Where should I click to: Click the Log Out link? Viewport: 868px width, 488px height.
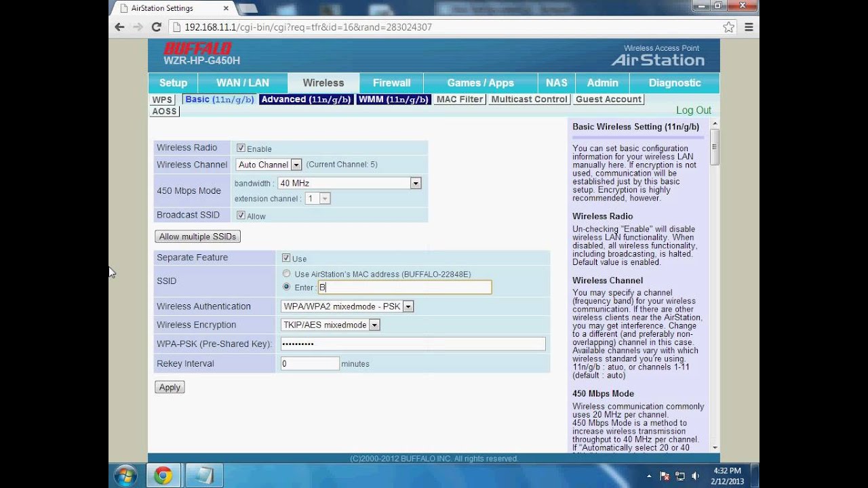[x=694, y=110]
